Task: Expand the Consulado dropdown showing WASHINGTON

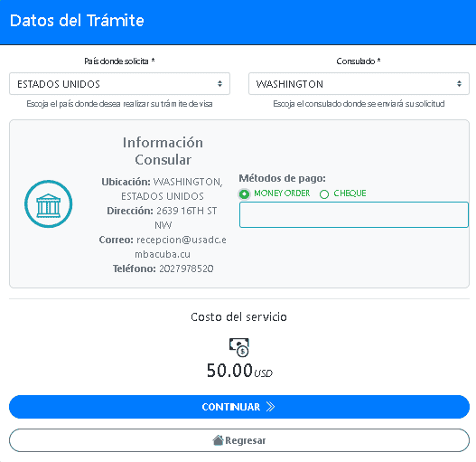Action: tap(359, 83)
